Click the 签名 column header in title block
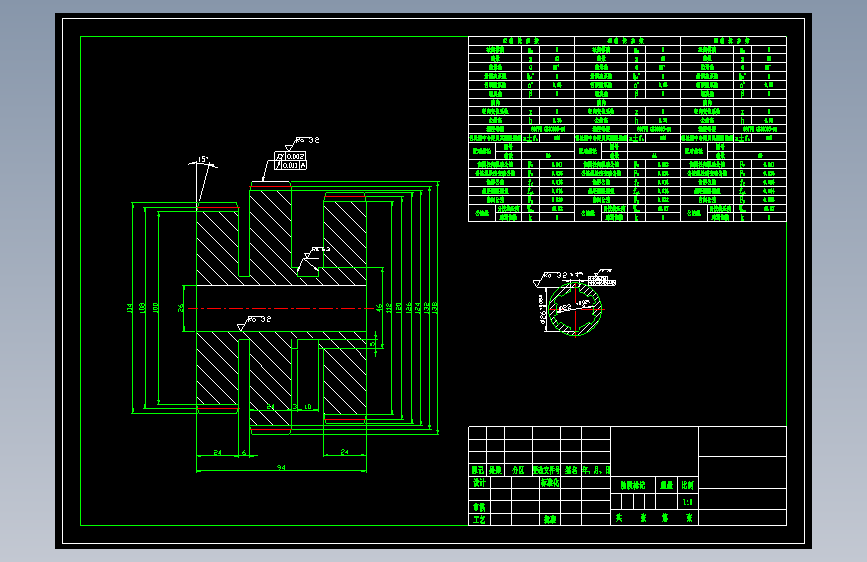This screenshot has height=562, width=867. click(x=571, y=470)
